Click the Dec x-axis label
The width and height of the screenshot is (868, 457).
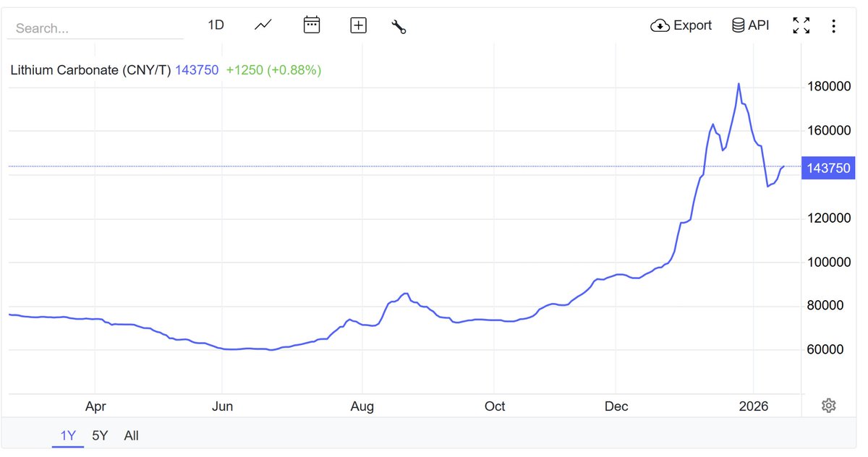click(x=616, y=406)
